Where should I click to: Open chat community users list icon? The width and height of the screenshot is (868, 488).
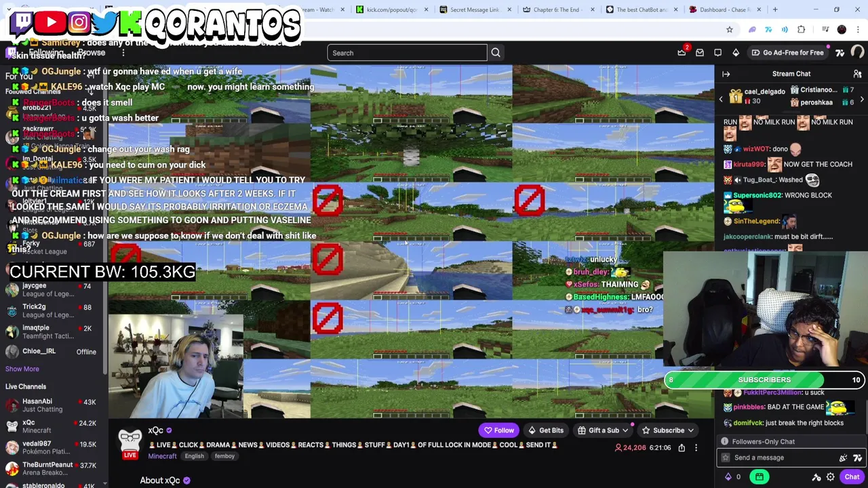click(x=857, y=74)
